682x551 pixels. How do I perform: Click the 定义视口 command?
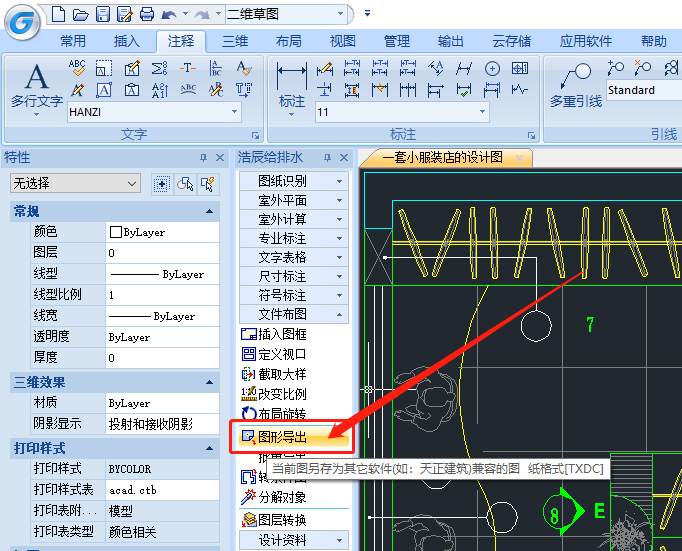coord(274,354)
